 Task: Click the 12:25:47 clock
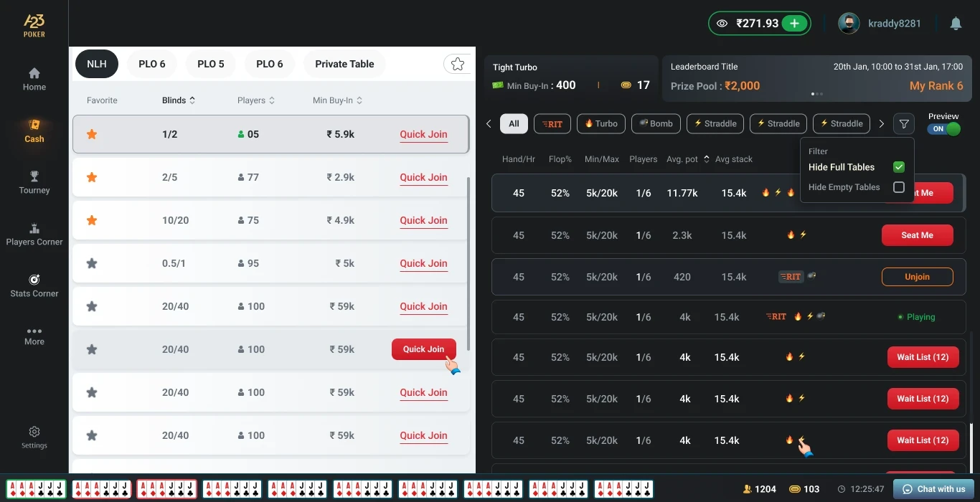pyautogui.click(x=860, y=489)
